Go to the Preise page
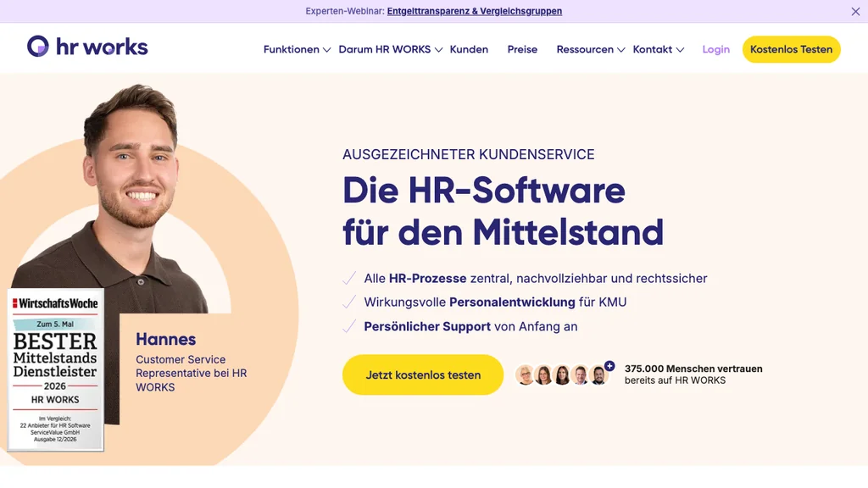Image resolution: width=868 pixels, height=488 pixels. click(x=522, y=49)
